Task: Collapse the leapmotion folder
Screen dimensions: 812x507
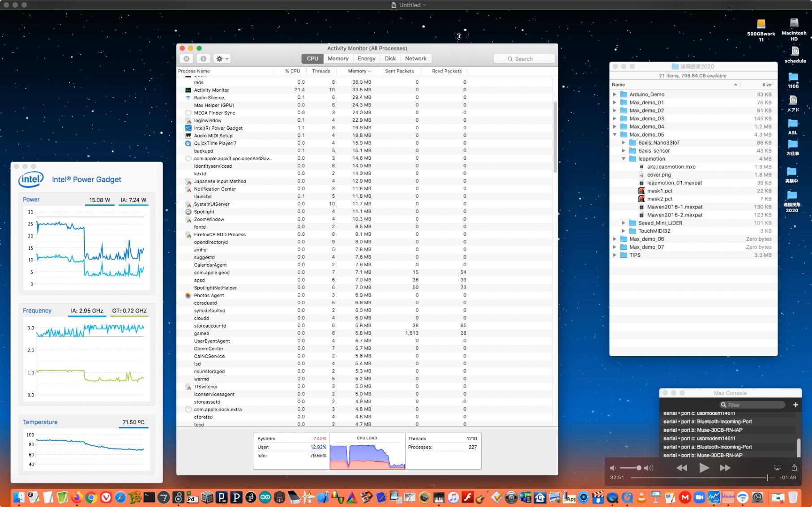Action: pyautogui.click(x=624, y=159)
